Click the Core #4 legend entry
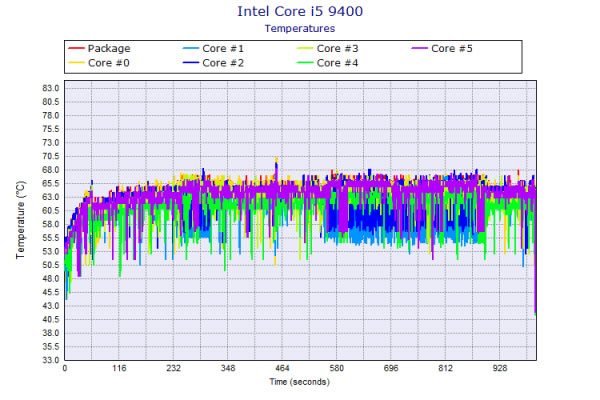The width and height of the screenshot is (600, 400). [x=328, y=63]
